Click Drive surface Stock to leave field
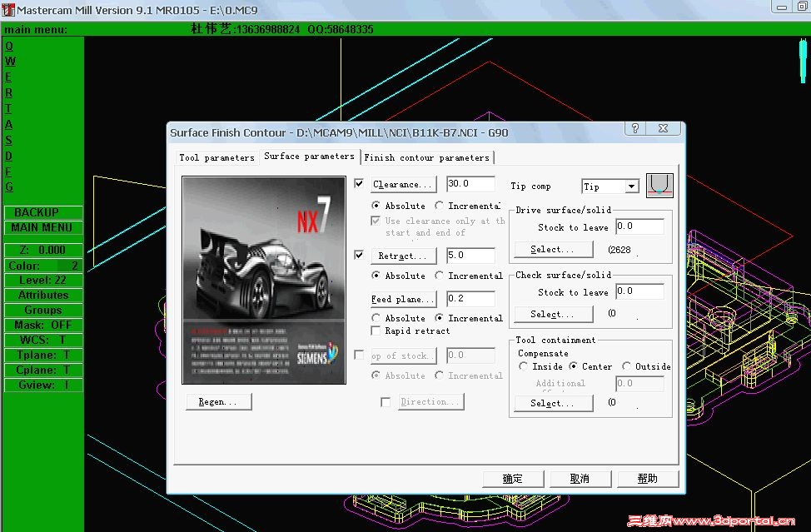Screen dimensions: 811x532 (639, 226)
